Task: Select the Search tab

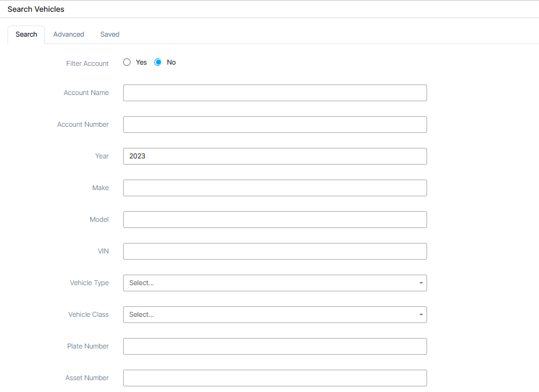Action: [x=26, y=35]
